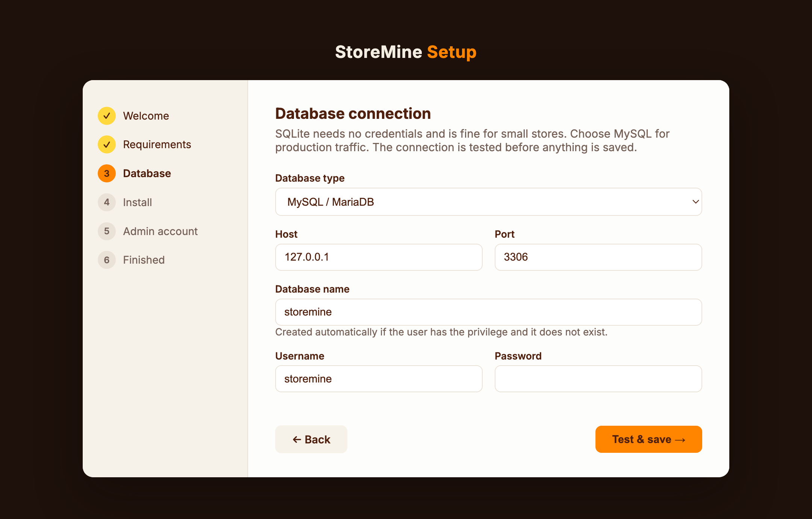Image resolution: width=812 pixels, height=519 pixels.
Task: Click the StoreMine Setup title
Action: [406, 52]
